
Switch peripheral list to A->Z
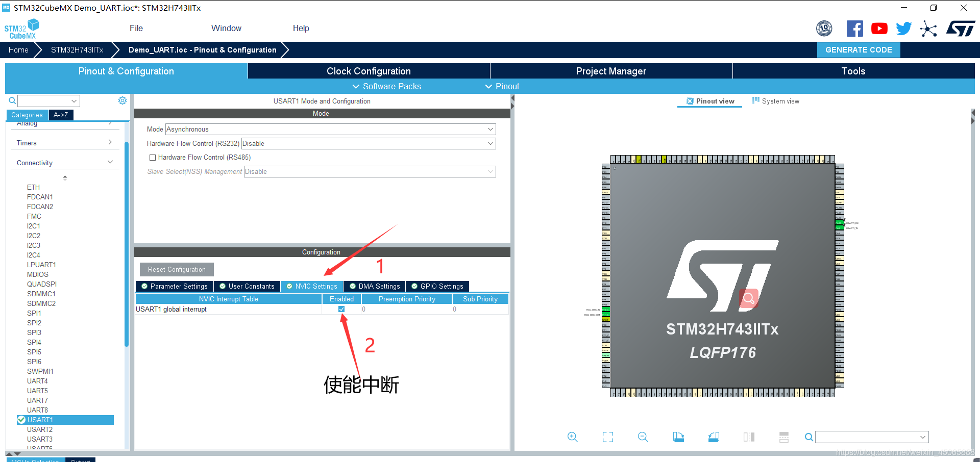[61, 115]
